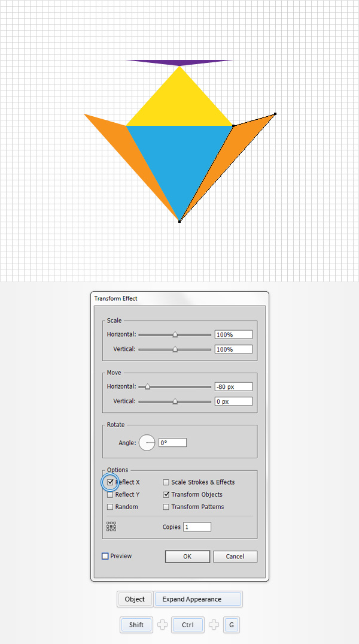Click the Scale Vertical slider handle
359x644 pixels.
click(175, 349)
